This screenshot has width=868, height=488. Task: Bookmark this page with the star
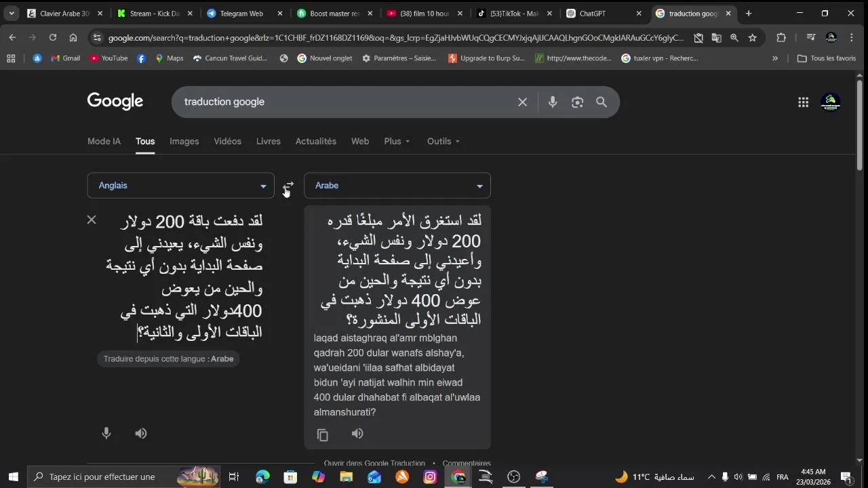(x=753, y=38)
